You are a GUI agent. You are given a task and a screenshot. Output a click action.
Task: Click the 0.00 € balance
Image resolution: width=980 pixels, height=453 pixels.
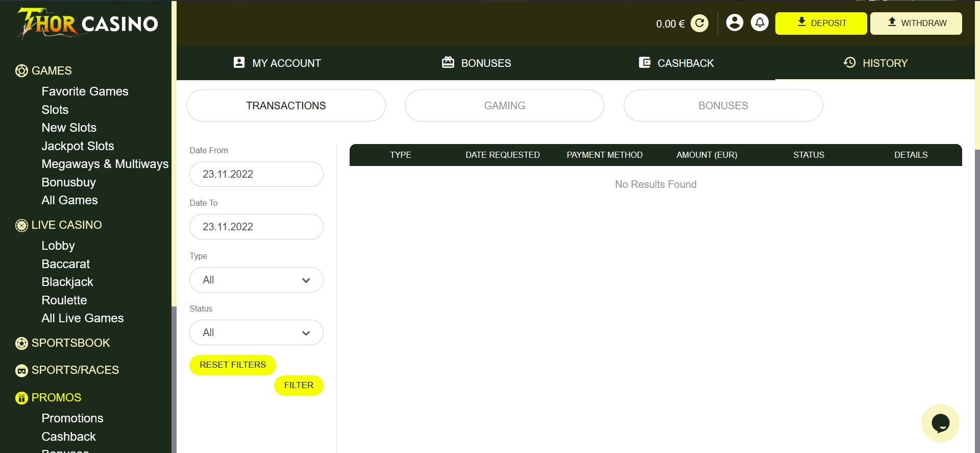point(670,24)
